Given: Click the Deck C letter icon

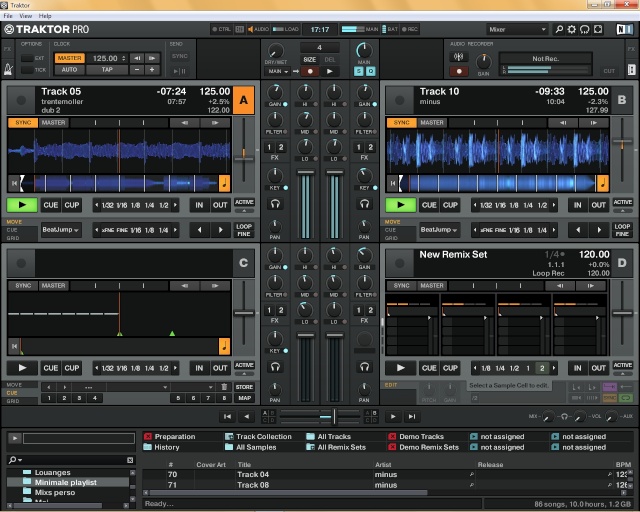Looking at the screenshot, I should 244,263.
